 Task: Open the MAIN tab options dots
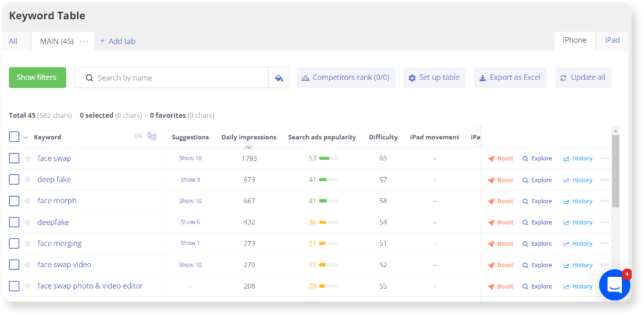tap(84, 41)
